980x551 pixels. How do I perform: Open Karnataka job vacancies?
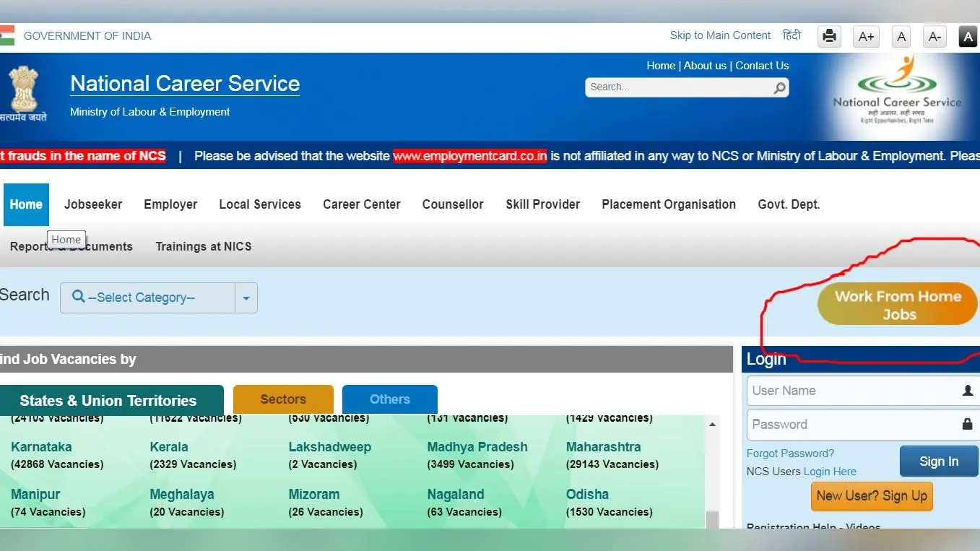coord(41,447)
